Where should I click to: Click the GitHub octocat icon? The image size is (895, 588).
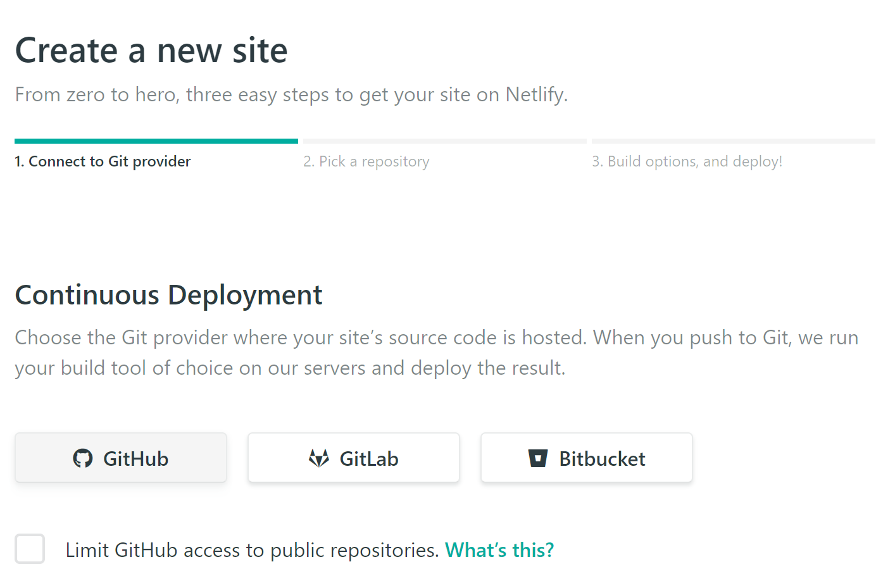83,458
